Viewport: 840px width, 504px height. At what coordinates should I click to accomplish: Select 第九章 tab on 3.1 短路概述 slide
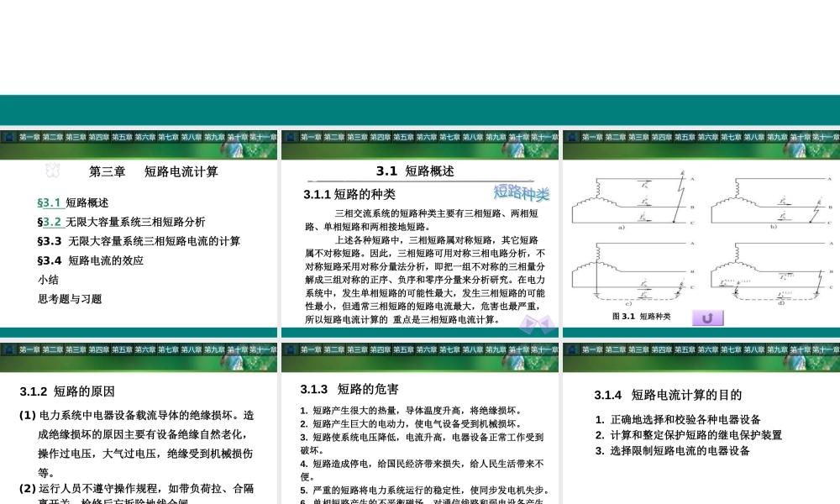coord(495,138)
